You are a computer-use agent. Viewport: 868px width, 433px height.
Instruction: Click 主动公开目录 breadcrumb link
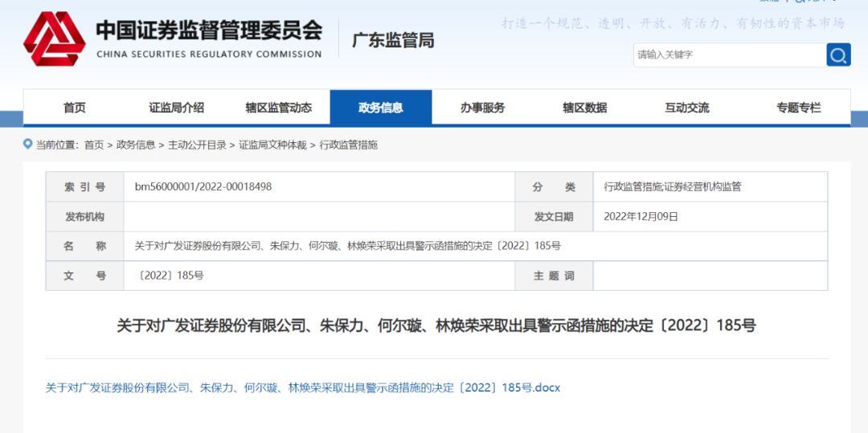pos(198,145)
